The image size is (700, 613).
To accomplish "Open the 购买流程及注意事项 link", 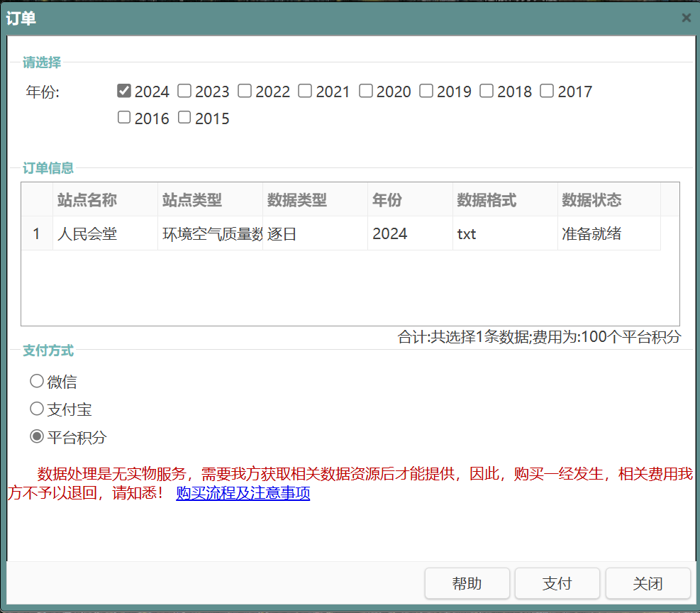I will coord(243,493).
